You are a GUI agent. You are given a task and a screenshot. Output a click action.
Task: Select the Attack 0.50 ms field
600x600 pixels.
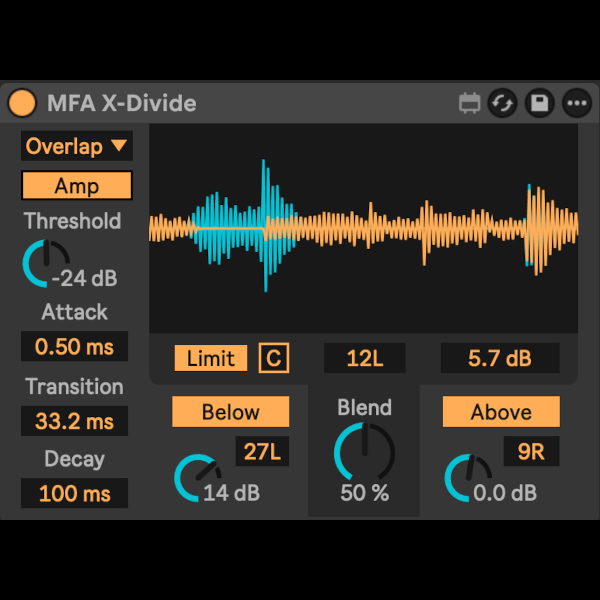(75, 347)
